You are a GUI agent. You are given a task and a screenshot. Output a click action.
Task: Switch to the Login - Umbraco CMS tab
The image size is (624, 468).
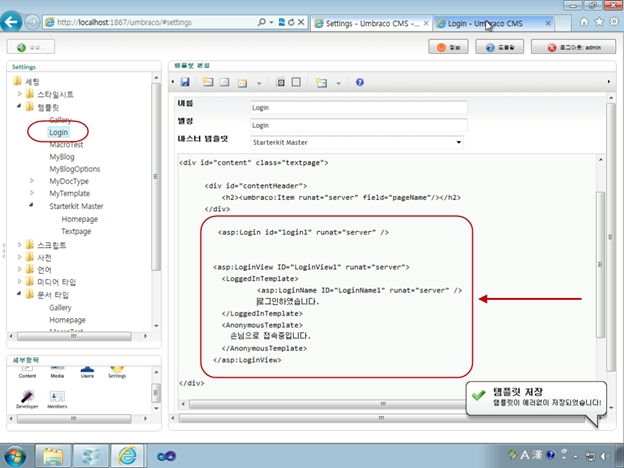click(x=493, y=23)
